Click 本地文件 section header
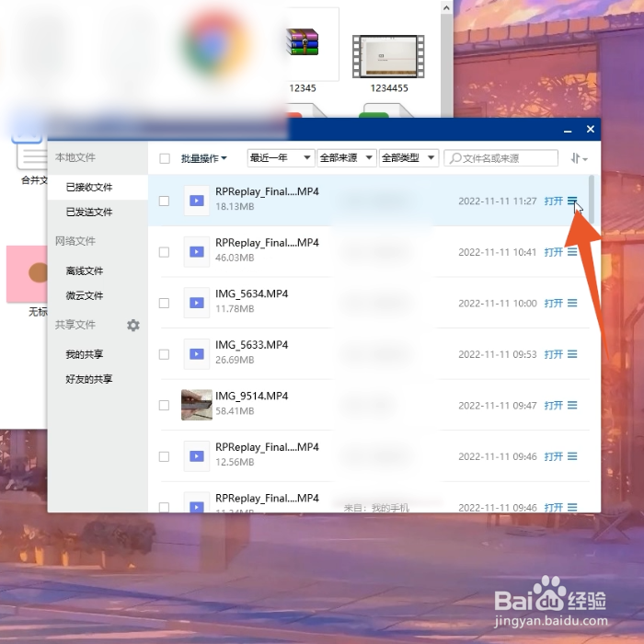 coord(75,157)
